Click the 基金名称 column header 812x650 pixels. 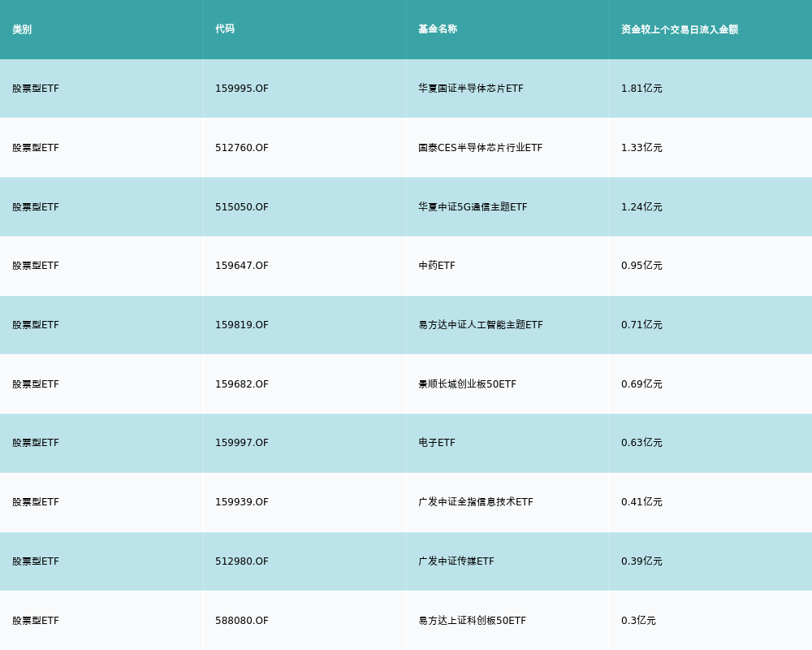pos(438,29)
